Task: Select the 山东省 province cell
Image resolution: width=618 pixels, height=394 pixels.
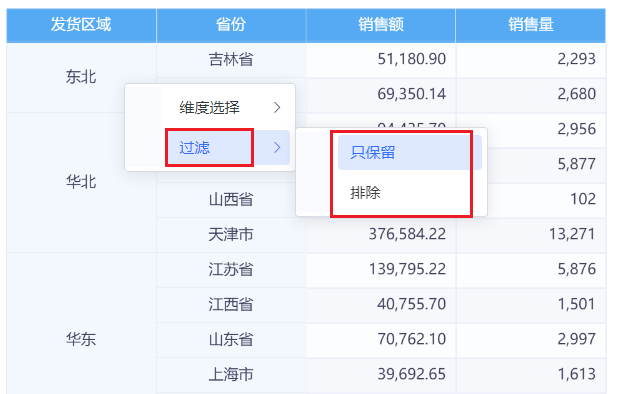Action: tap(231, 339)
